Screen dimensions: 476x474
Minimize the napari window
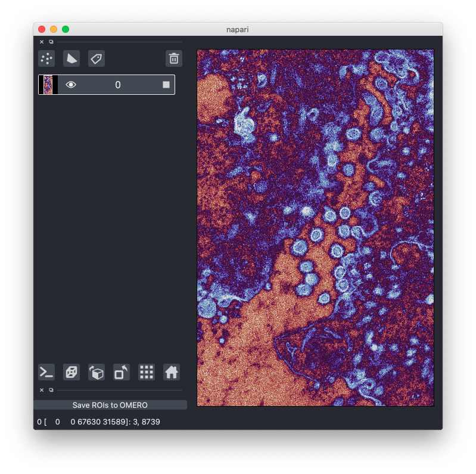click(54, 29)
